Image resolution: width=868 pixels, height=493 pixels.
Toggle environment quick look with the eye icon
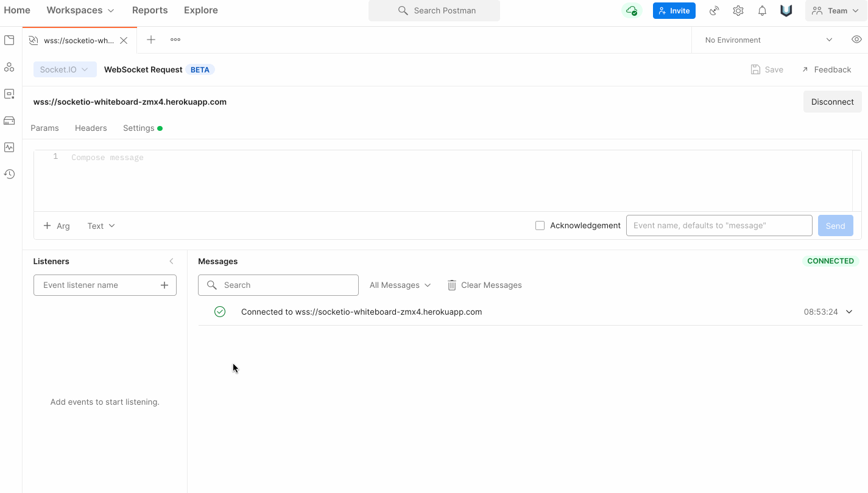[856, 39]
